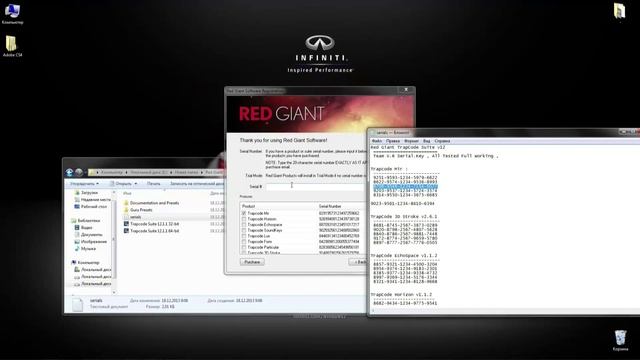Screen dimensions: 640x360
Task: Select the serials text file in file list
Action: tap(133, 217)
